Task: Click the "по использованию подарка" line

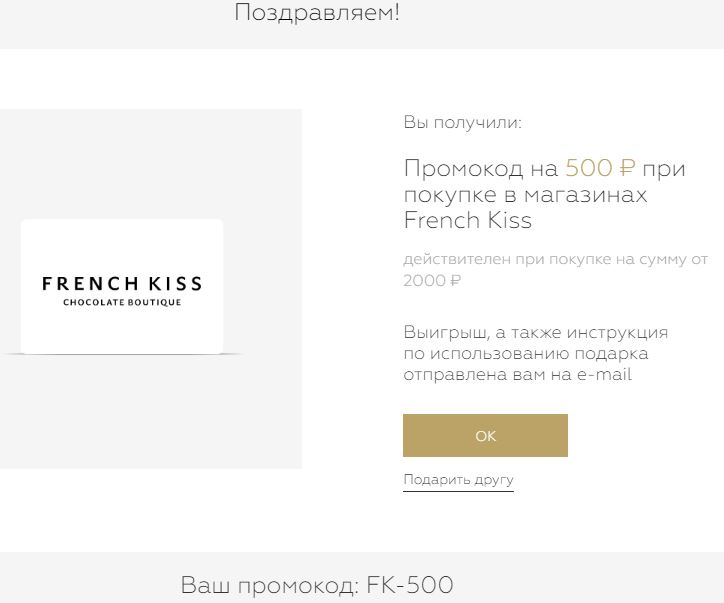Action: [x=525, y=353]
